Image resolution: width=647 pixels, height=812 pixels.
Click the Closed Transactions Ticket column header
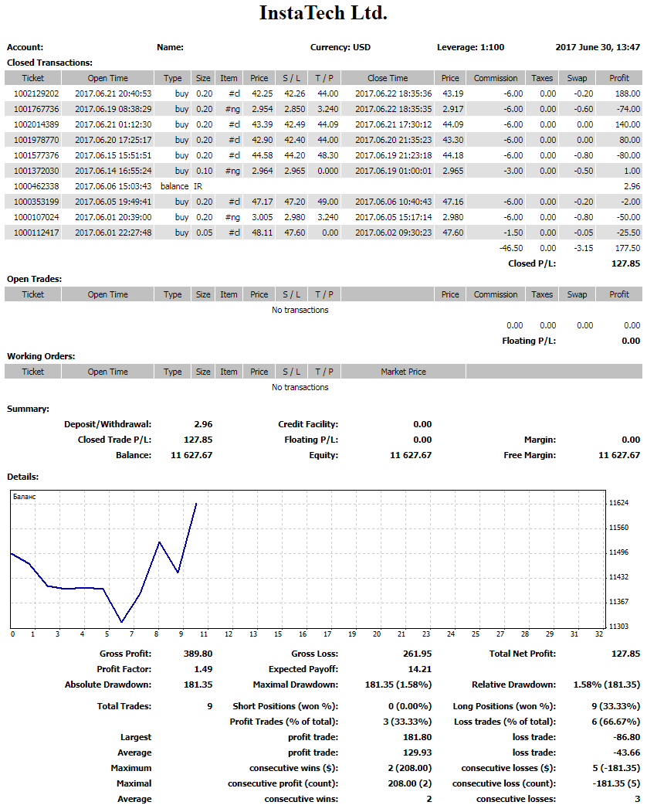coord(33,78)
